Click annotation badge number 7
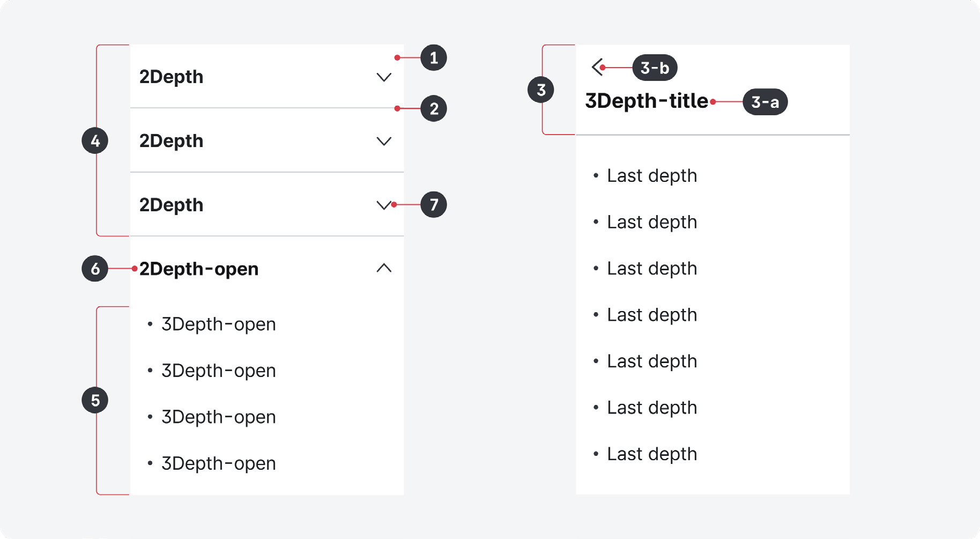Image resolution: width=980 pixels, height=539 pixels. (x=434, y=204)
